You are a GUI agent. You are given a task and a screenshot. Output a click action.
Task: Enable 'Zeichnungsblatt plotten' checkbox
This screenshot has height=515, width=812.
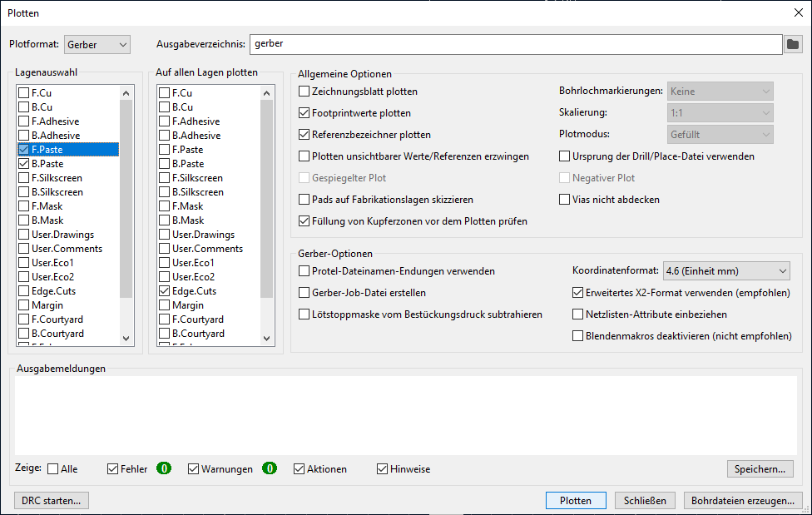click(x=304, y=92)
